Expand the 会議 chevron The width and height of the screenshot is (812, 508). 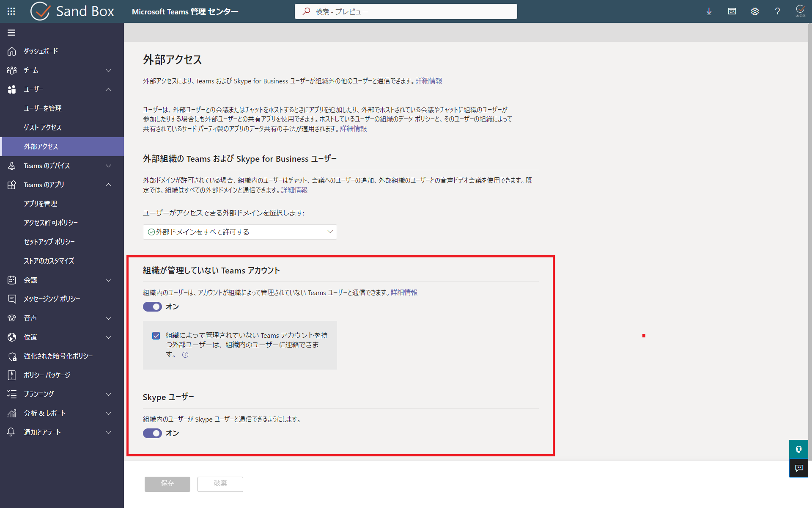coord(109,280)
